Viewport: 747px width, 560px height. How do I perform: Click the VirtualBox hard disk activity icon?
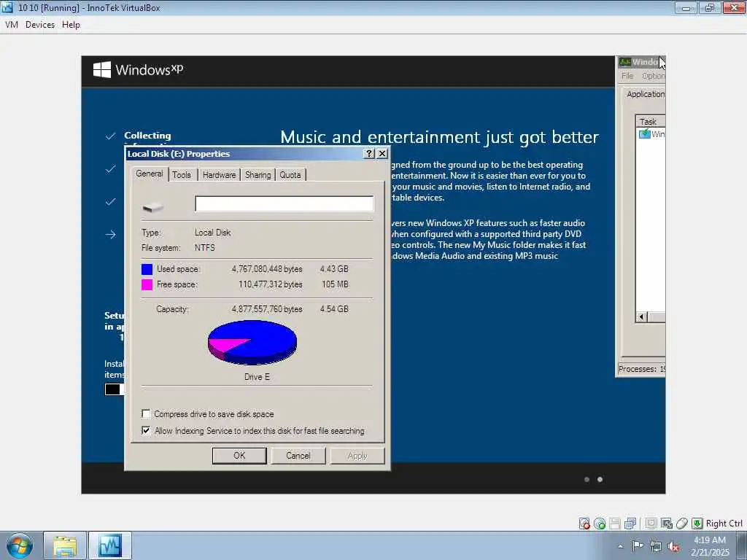click(584, 524)
